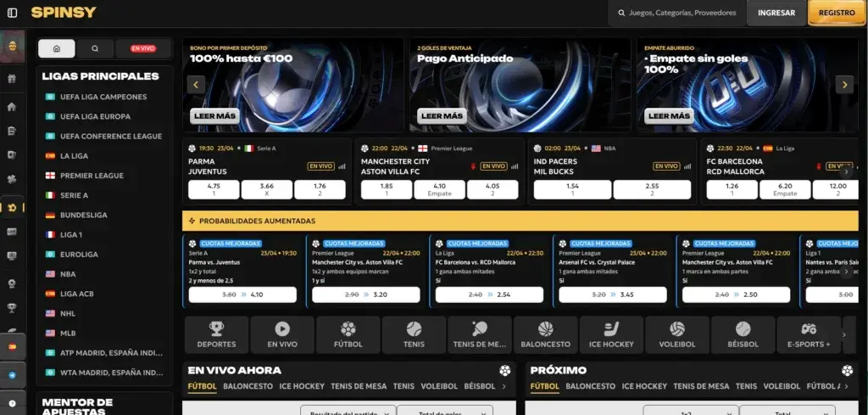This screenshot has height=415, width=868.
Task: Select Tenis category tile
Action: [414, 334]
